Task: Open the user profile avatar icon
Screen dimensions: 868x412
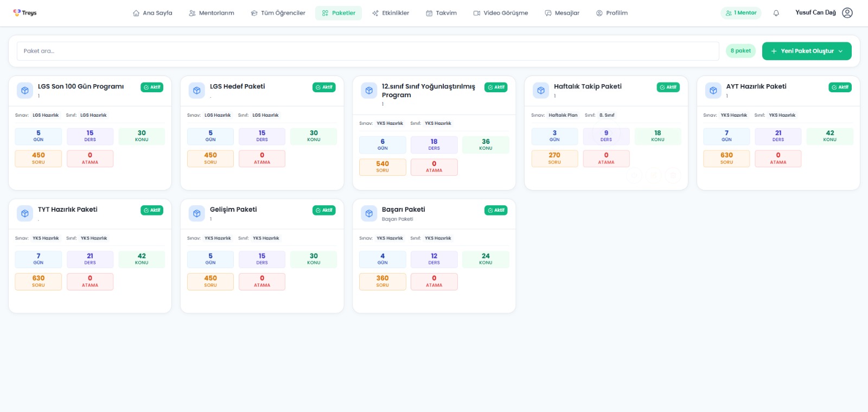Action: (x=847, y=13)
